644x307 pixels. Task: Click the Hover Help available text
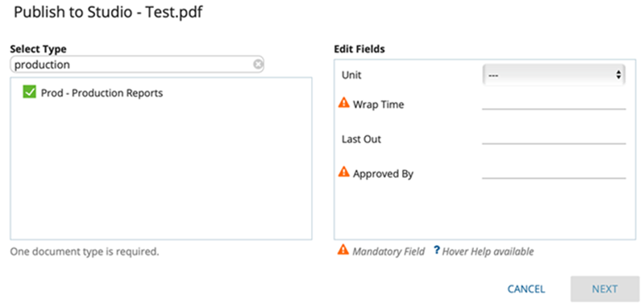(x=488, y=251)
